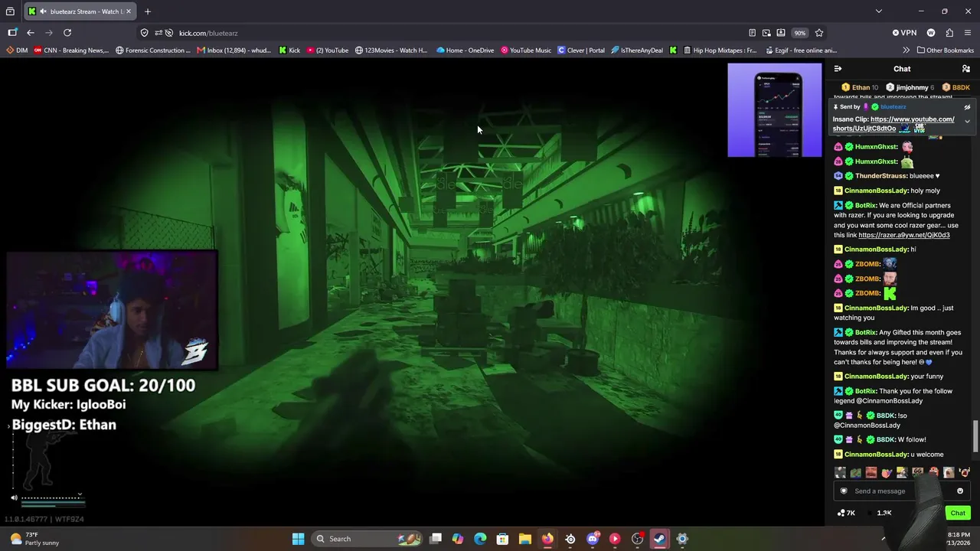Open the tab overview workspace icon
980x551 pixels.
tap(10, 11)
